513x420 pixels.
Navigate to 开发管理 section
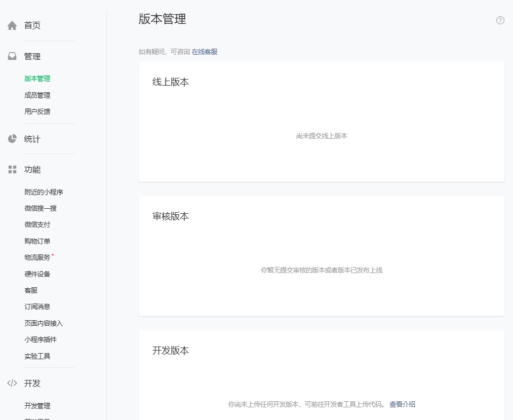(37, 406)
